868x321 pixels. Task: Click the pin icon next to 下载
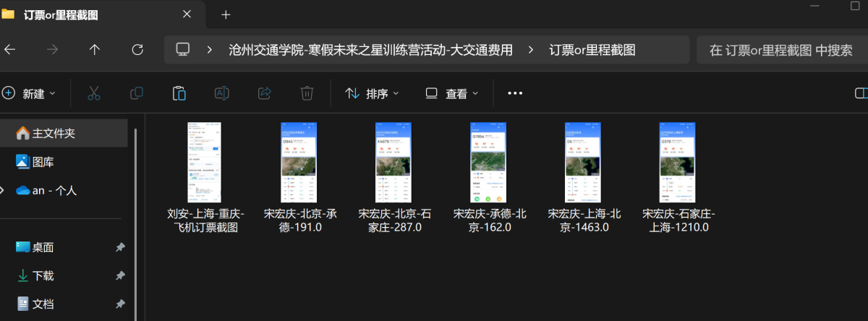(x=120, y=275)
